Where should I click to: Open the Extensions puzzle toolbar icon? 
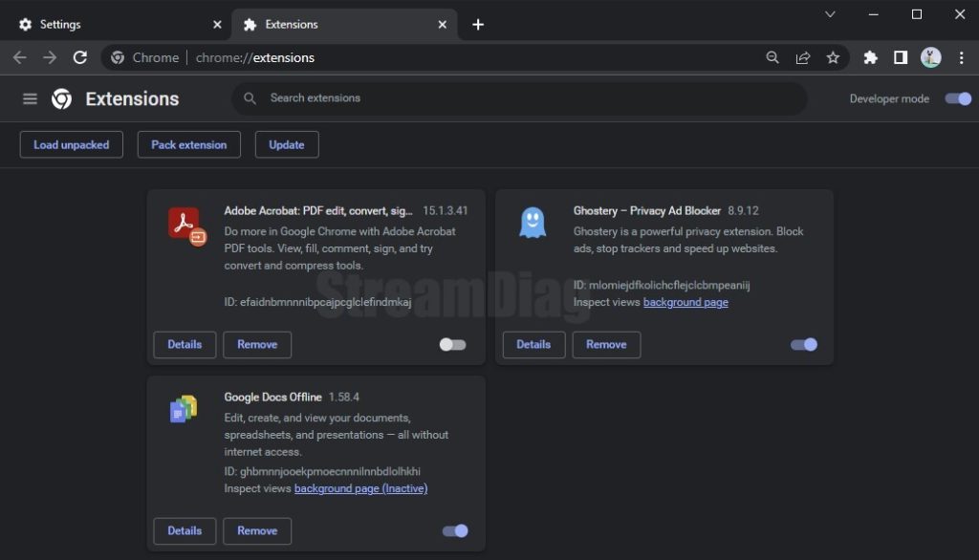click(870, 57)
